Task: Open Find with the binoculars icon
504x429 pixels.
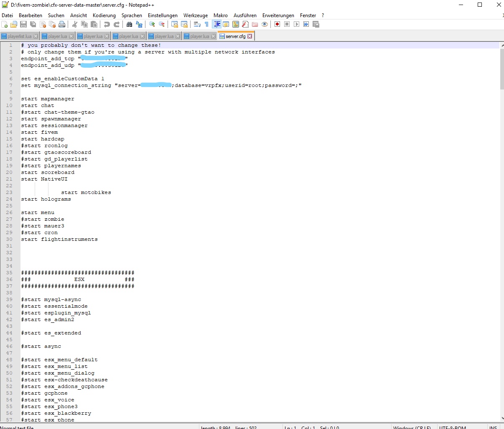Action: (x=130, y=25)
